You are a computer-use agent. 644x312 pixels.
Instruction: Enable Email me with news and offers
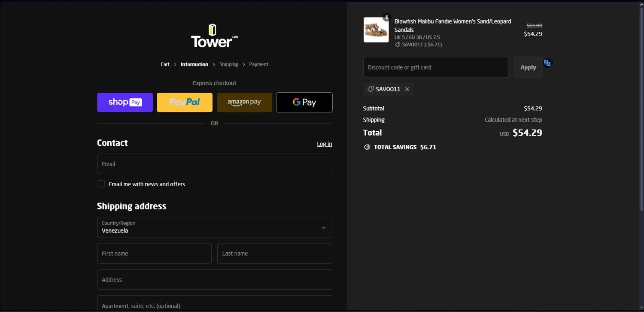[x=101, y=184]
